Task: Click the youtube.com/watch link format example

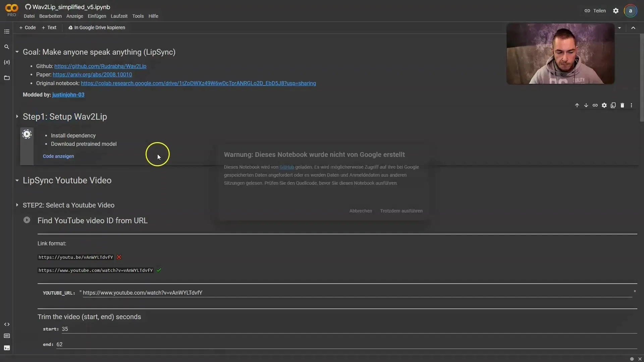Action: click(x=96, y=270)
